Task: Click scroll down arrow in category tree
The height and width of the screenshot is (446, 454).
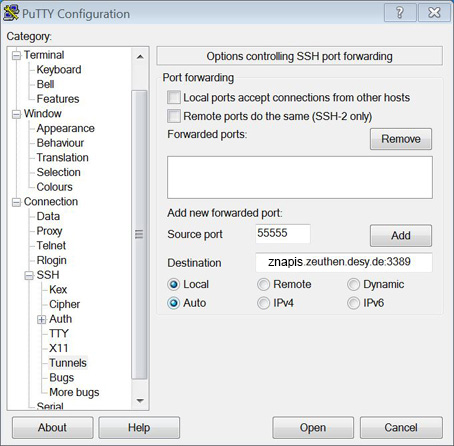Action: click(140, 400)
